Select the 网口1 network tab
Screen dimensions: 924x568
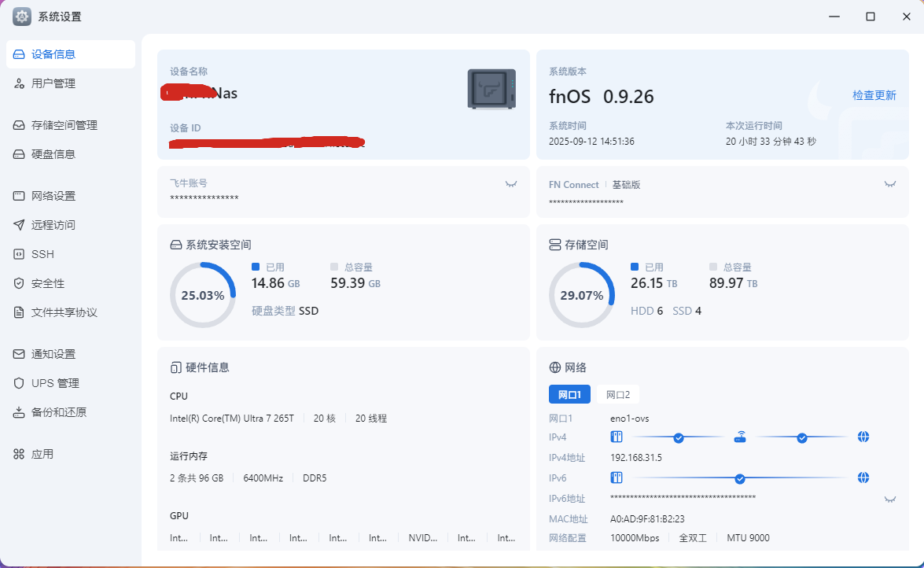tap(569, 395)
